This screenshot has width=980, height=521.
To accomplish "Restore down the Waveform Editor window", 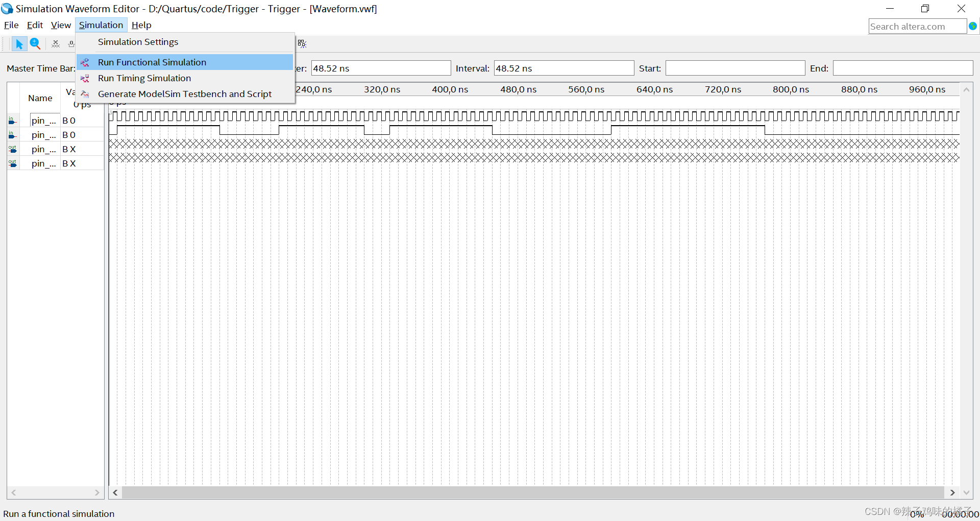I will 925,9.
